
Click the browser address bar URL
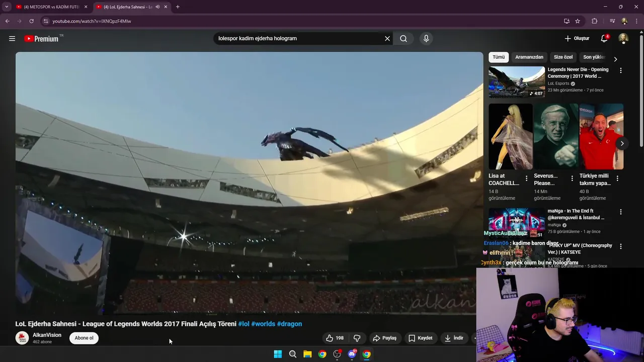click(x=92, y=21)
